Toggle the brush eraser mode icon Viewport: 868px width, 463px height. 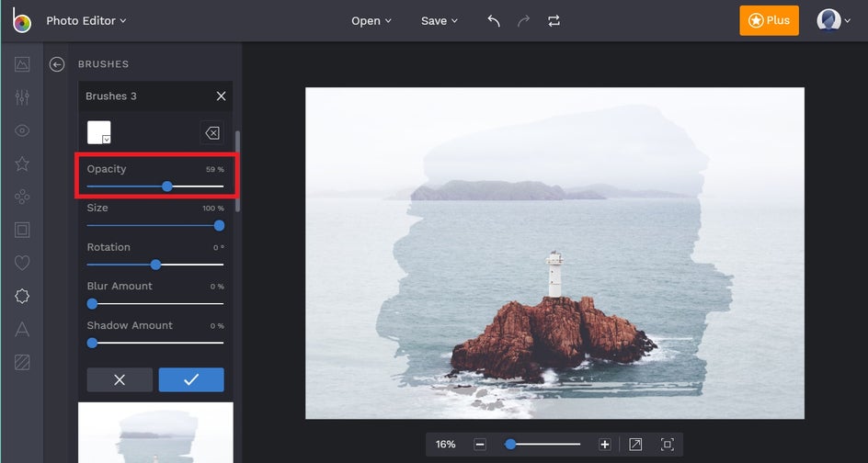pyautogui.click(x=211, y=133)
